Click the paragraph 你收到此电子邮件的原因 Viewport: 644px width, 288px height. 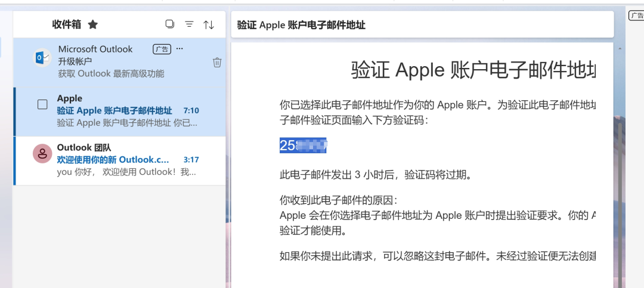pos(339,201)
